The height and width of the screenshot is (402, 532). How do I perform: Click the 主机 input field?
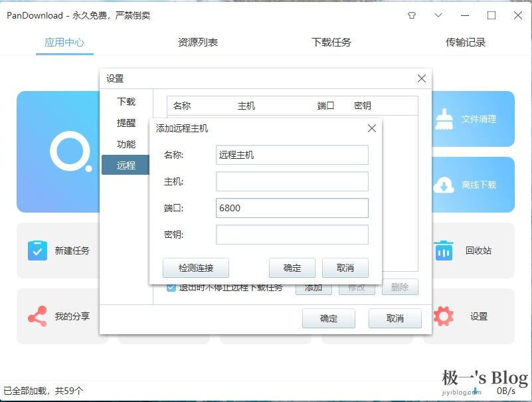coord(292,181)
